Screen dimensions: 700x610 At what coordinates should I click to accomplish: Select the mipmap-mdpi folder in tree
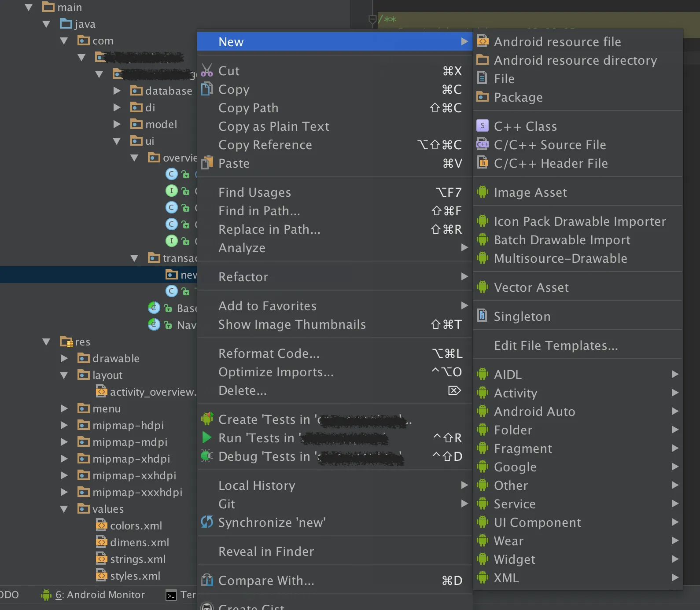[130, 442]
